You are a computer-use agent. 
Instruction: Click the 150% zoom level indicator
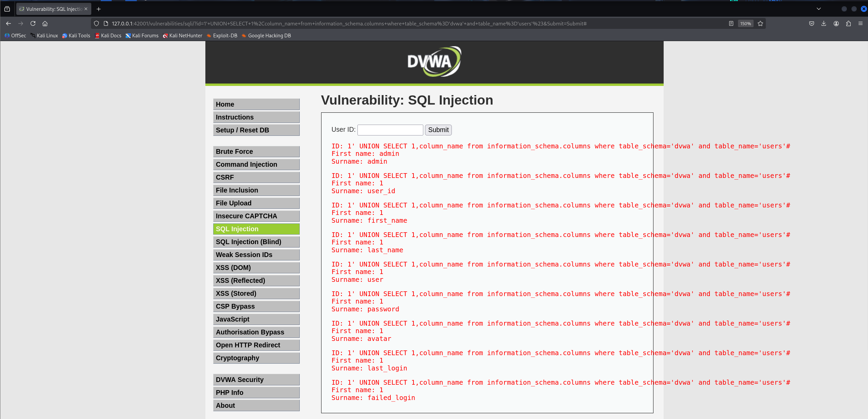[745, 23]
